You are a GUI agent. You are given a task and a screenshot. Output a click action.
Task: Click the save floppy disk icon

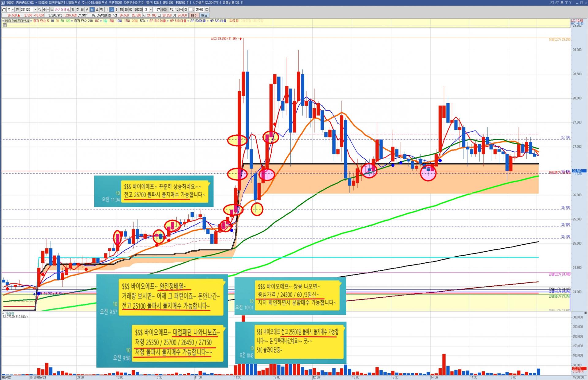[x=181, y=9]
